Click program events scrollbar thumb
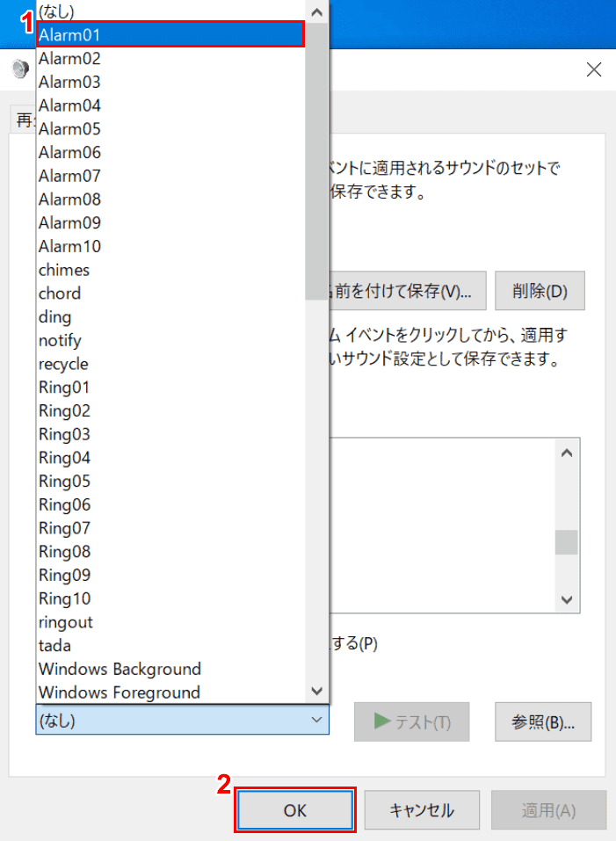Image resolution: width=616 pixels, height=841 pixels. [567, 542]
